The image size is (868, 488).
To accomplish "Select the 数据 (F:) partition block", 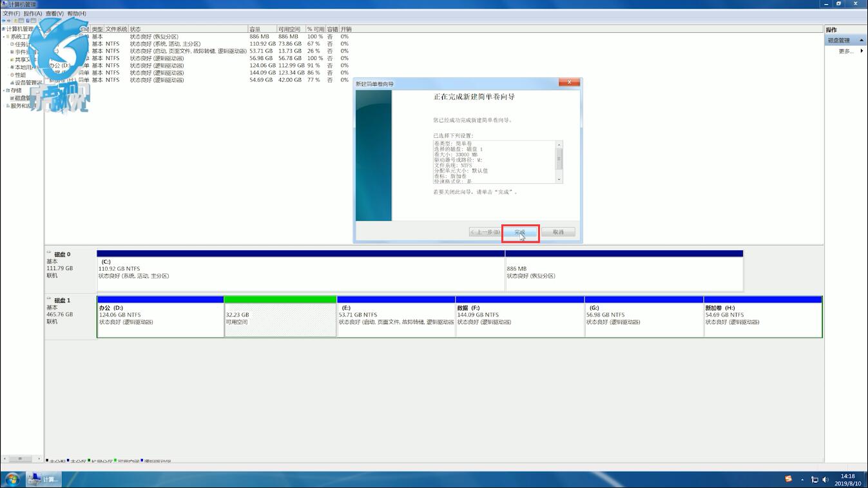I will click(x=520, y=317).
